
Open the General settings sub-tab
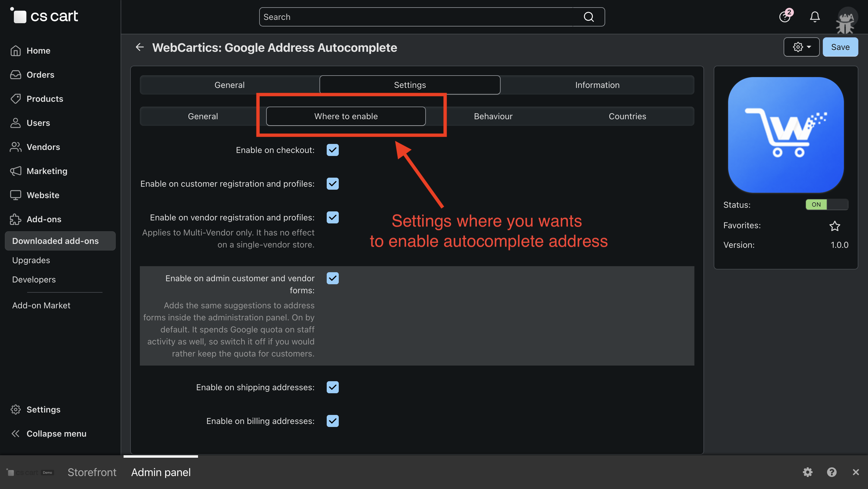pyautogui.click(x=203, y=116)
